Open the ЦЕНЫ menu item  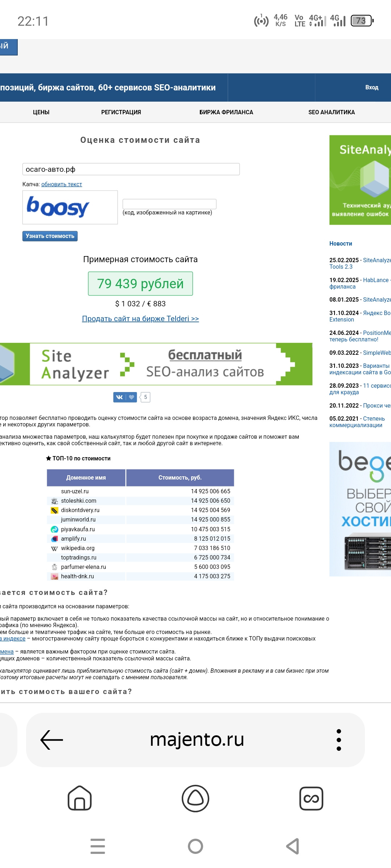tap(41, 112)
